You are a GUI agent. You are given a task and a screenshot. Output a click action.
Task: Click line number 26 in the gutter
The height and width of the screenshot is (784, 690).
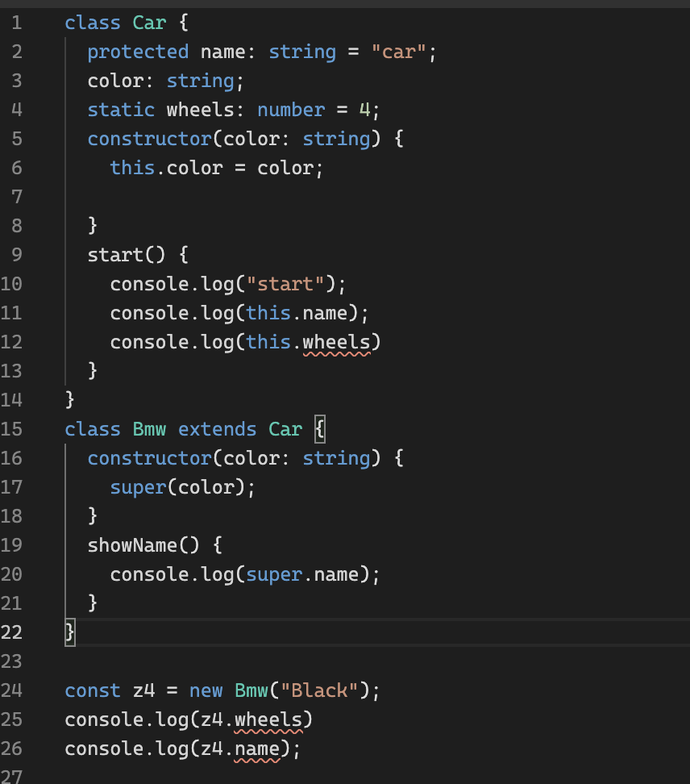pyautogui.click(x=11, y=749)
